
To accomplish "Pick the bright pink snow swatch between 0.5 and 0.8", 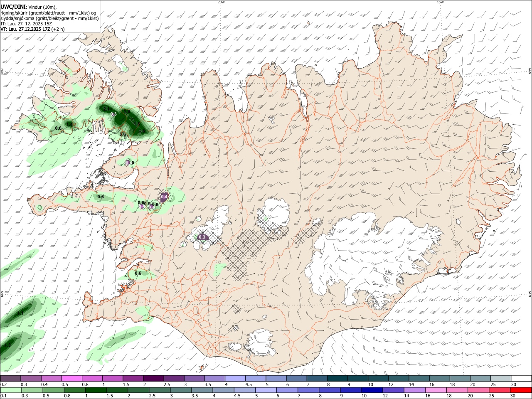I will point(71,379).
